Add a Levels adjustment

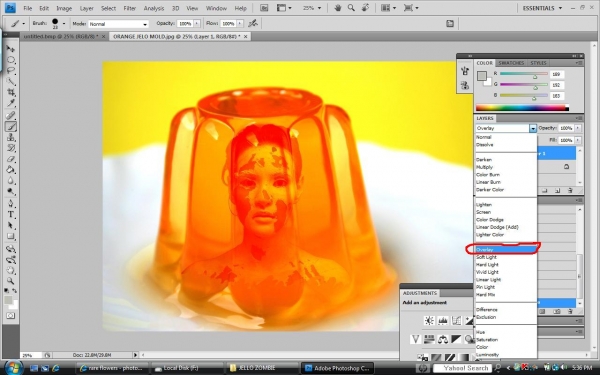point(443,321)
